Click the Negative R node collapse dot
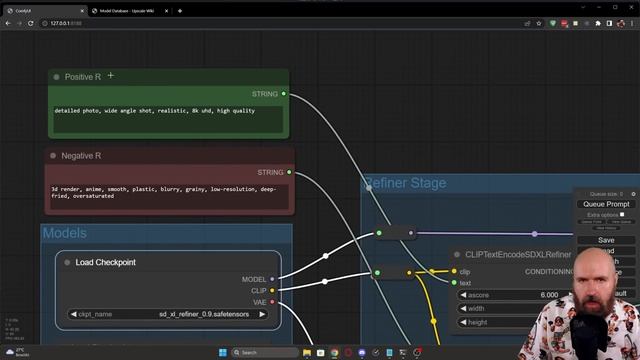 (53, 156)
